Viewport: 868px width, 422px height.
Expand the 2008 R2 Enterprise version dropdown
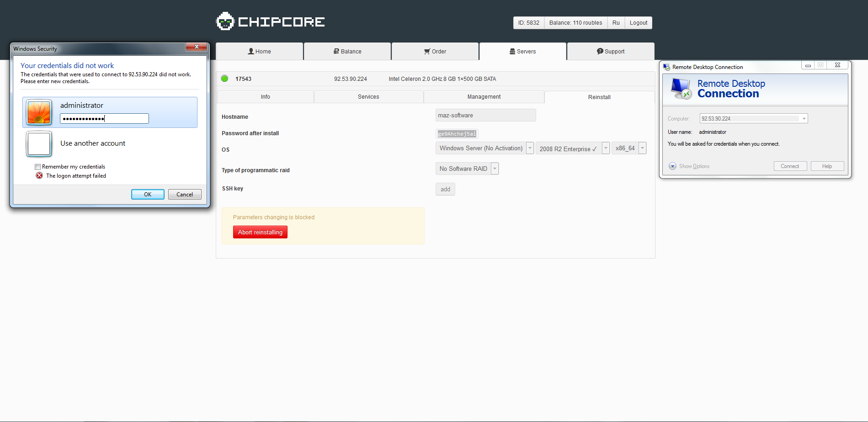[606, 148]
